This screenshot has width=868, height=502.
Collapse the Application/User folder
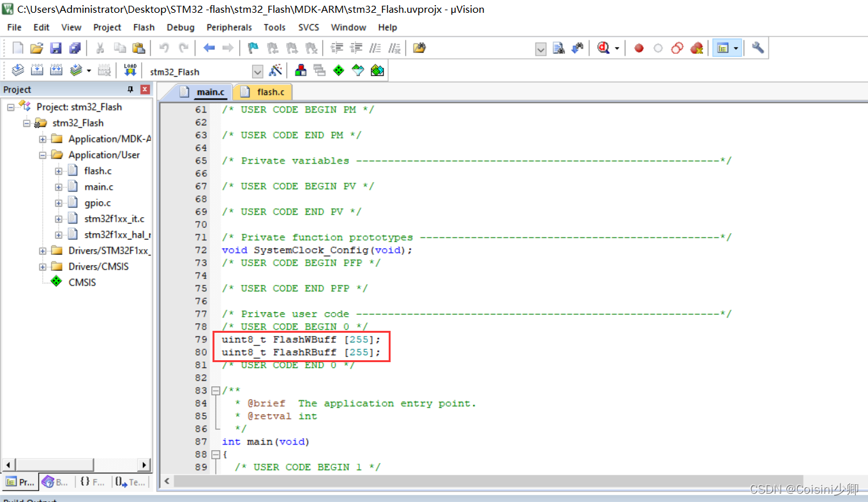click(43, 155)
